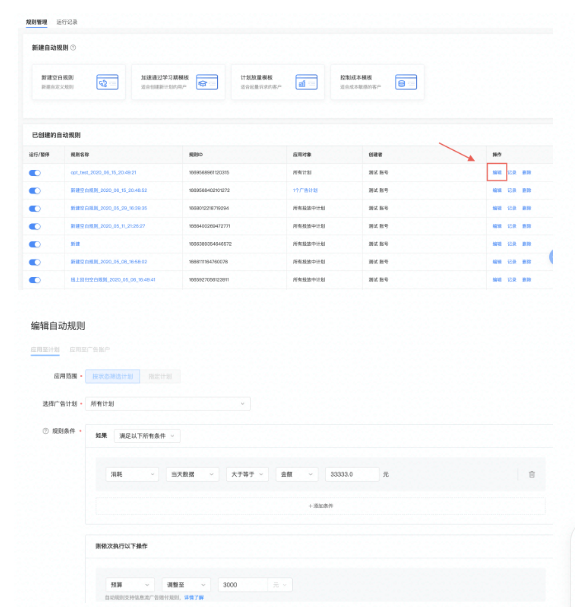Open the 金额 value type dropdown
The width and height of the screenshot is (584, 613).
click(x=297, y=474)
